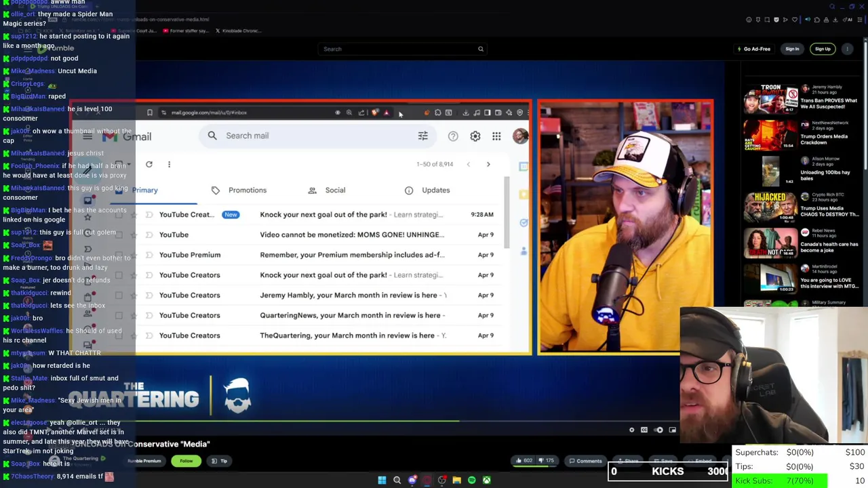Click the Gmail inbox vertical scrollbar
The height and width of the screenshot is (488, 868).
(507, 213)
